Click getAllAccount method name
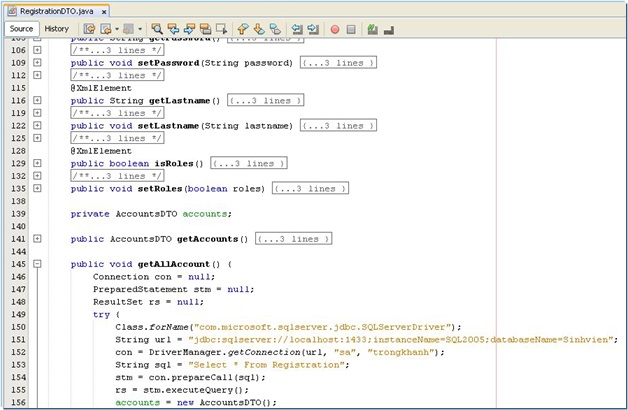This screenshot has width=628, height=410. 174,264
